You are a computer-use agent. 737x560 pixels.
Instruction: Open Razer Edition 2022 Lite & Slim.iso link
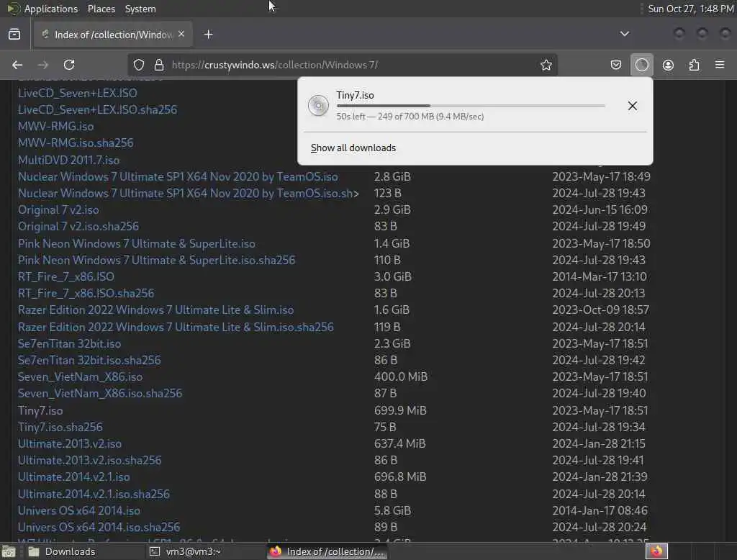(x=155, y=310)
